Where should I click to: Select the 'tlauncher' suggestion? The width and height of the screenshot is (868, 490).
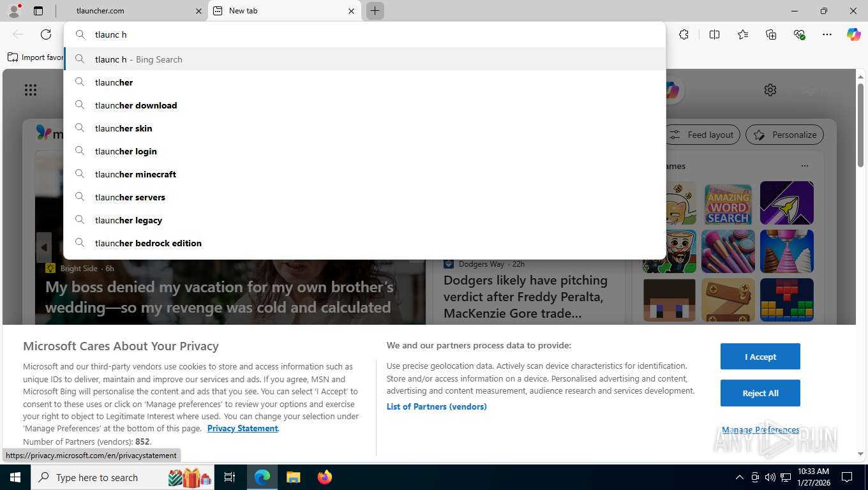pyautogui.click(x=364, y=82)
